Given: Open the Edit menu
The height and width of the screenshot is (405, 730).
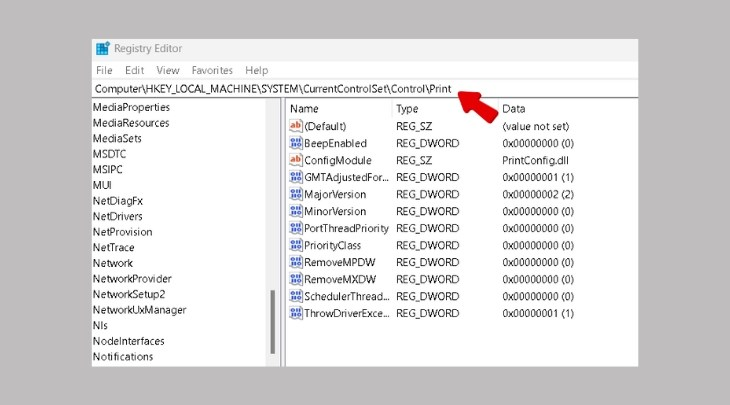Looking at the screenshot, I should coord(134,71).
